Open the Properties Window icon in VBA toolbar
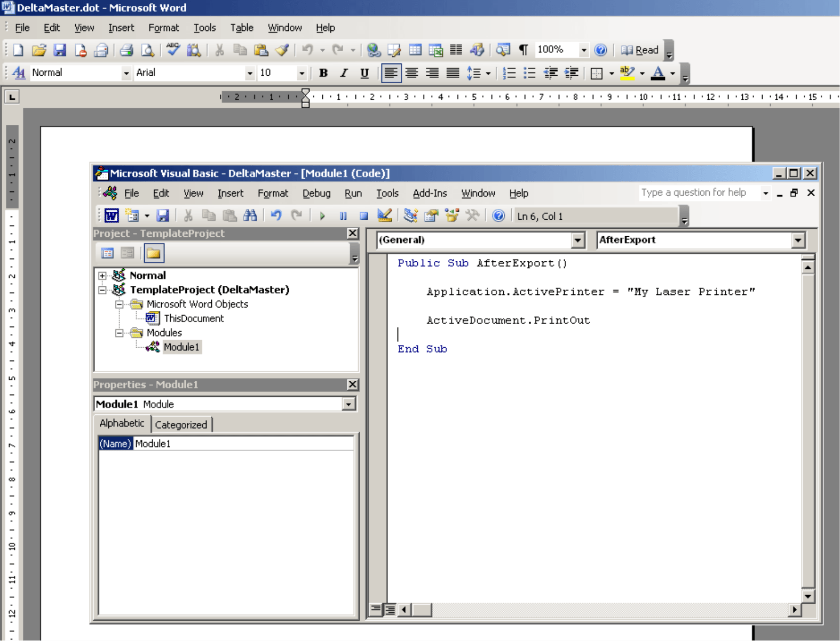This screenshot has height=641, width=840. click(x=431, y=215)
